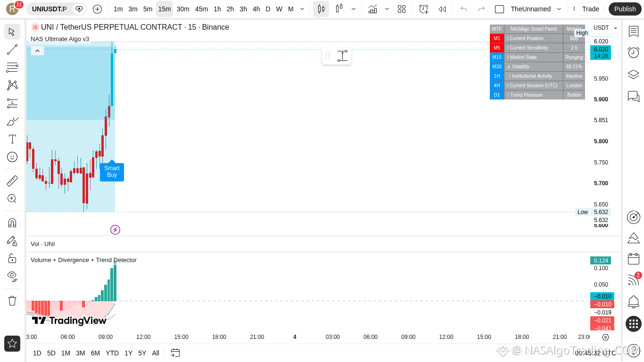
Task: Expand the more timeframes dropdown arrow
Action: pyautogui.click(x=302, y=9)
